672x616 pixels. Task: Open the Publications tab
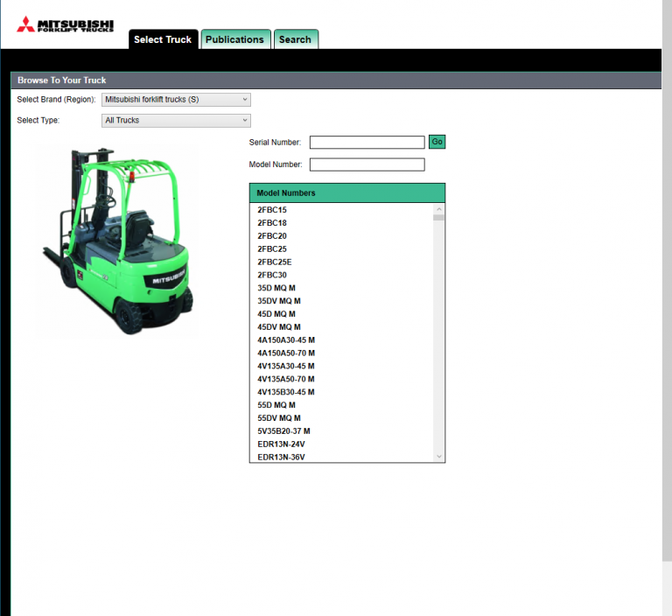click(234, 39)
